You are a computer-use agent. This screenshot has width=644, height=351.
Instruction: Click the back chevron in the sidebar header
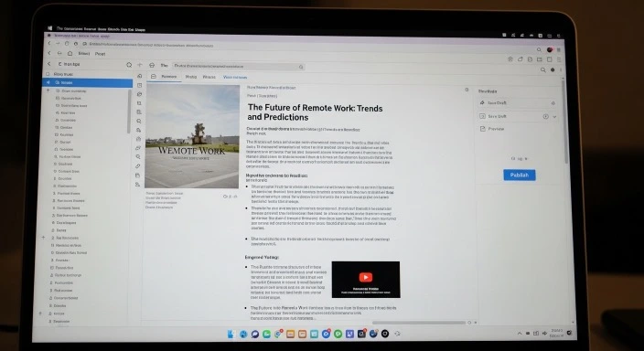49,64
